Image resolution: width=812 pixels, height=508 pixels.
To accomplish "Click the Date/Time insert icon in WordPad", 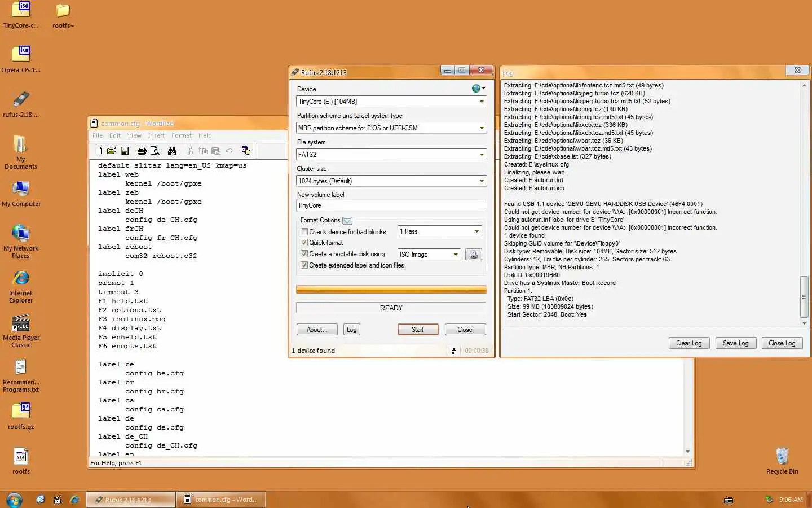I will coord(246,151).
